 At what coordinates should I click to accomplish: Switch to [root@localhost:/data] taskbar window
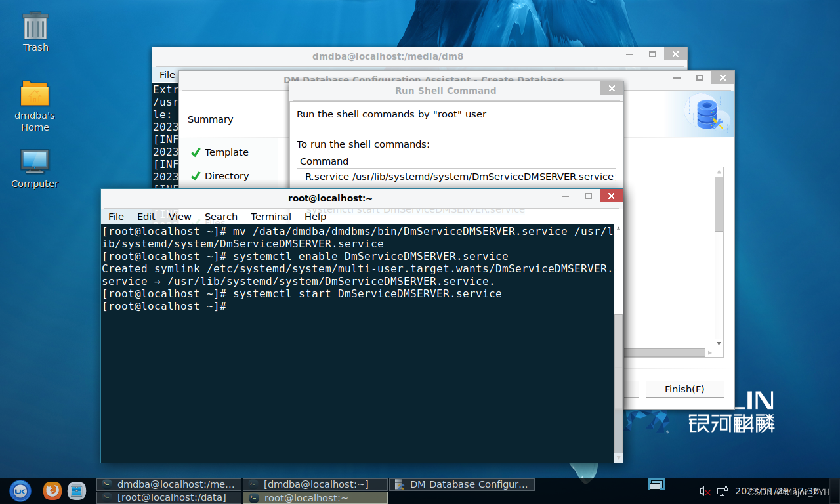[x=169, y=498]
